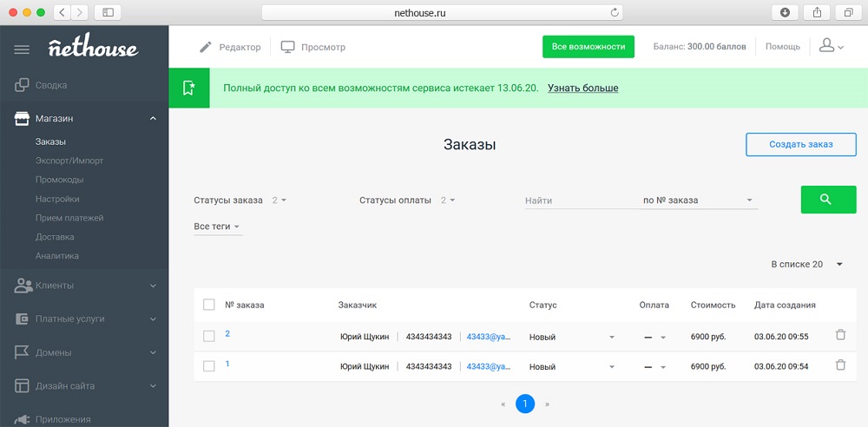
Task: Open the hamburger menu icon
Action: pos(22,49)
